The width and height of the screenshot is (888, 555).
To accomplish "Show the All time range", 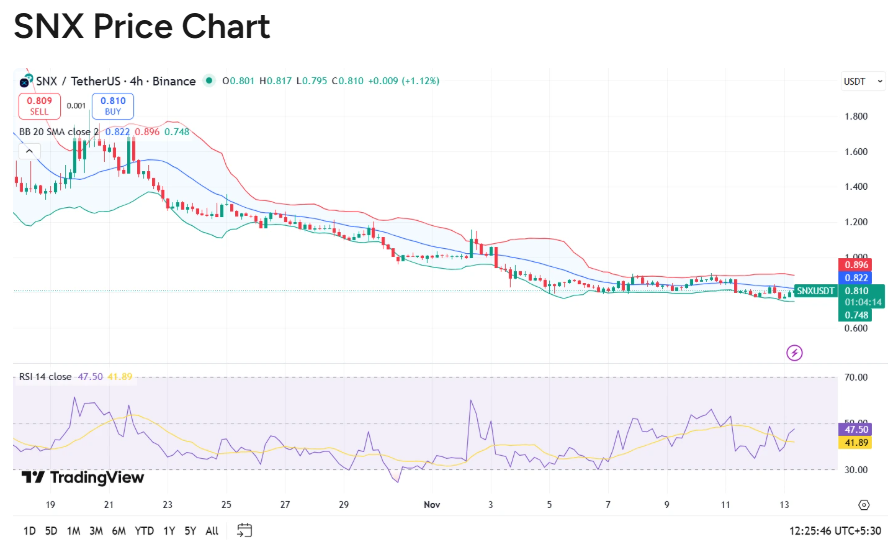I will point(211,531).
